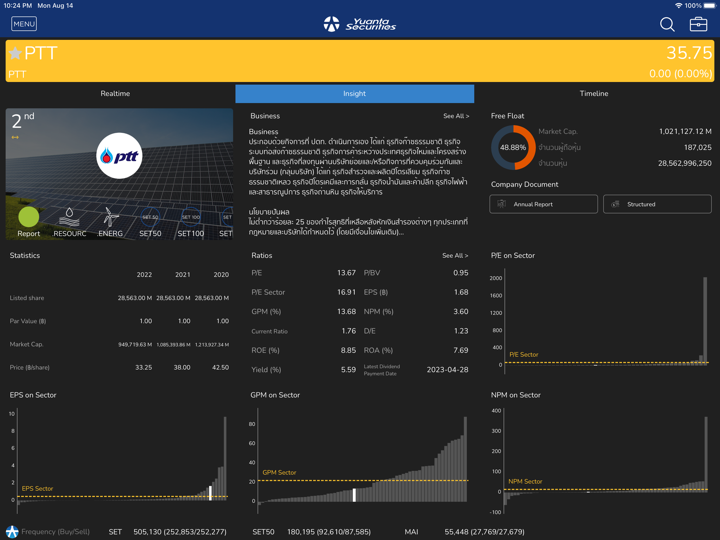Switch to the Realtime tab
720x540 pixels.
[115, 93]
